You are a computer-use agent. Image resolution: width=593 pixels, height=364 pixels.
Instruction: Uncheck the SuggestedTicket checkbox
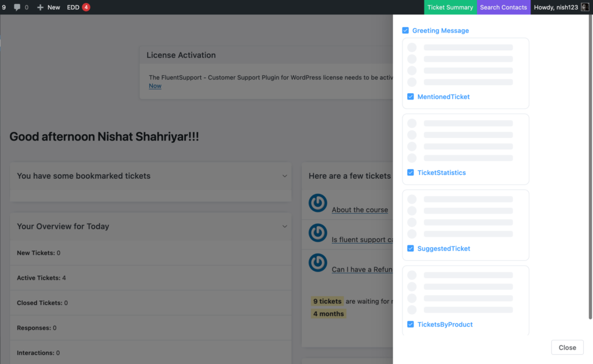[x=411, y=248]
